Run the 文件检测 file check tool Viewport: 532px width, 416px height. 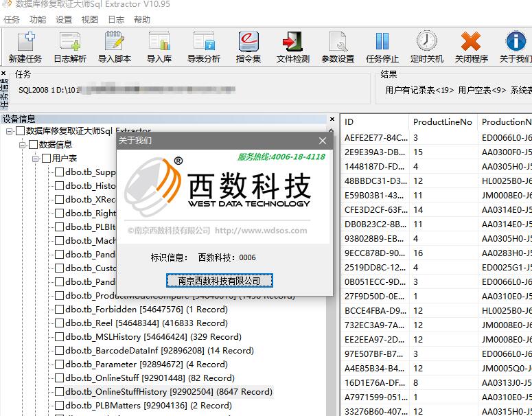pos(293,47)
